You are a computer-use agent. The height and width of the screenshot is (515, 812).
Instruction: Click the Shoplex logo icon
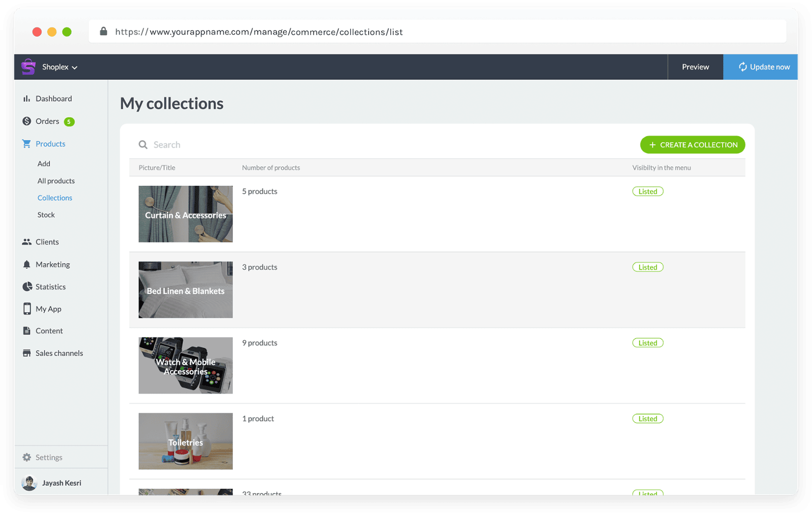(x=28, y=67)
